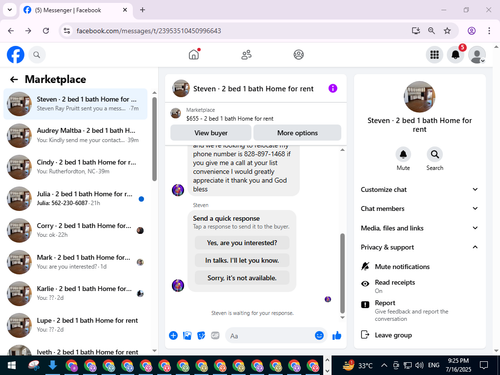Click the browser bookmark star icon

pyautogui.click(x=447, y=31)
